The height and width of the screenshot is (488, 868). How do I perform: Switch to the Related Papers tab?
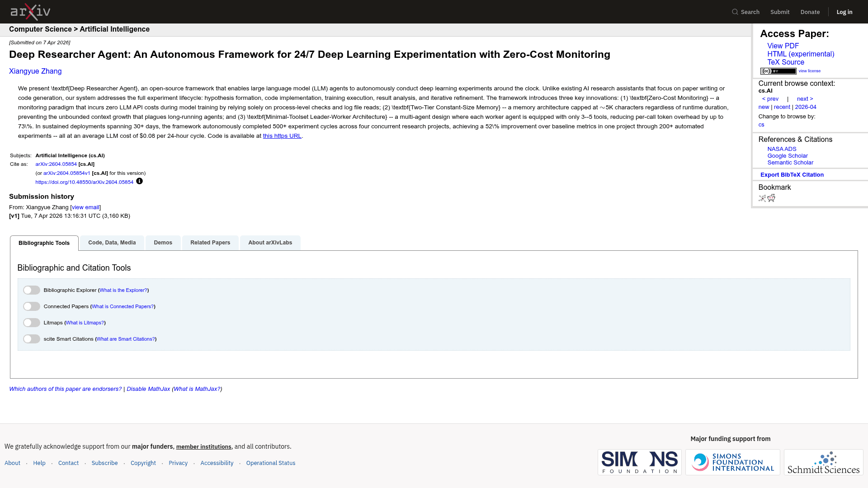[x=210, y=243]
